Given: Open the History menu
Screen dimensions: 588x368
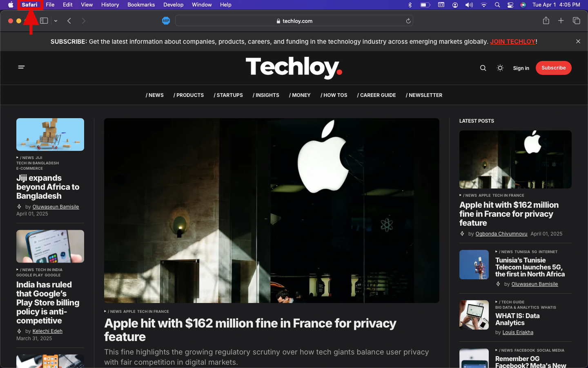Looking at the screenshot, I should tap(110, 5).
